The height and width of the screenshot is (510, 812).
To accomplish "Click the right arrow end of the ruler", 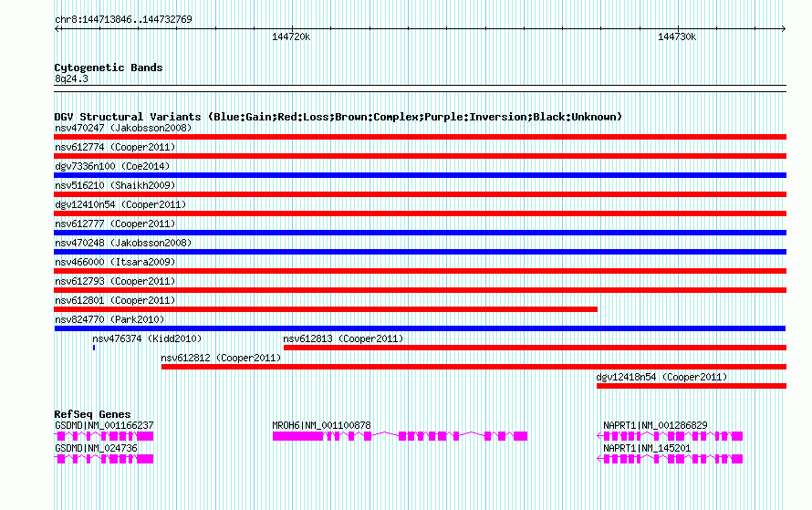I will (784, 28).
